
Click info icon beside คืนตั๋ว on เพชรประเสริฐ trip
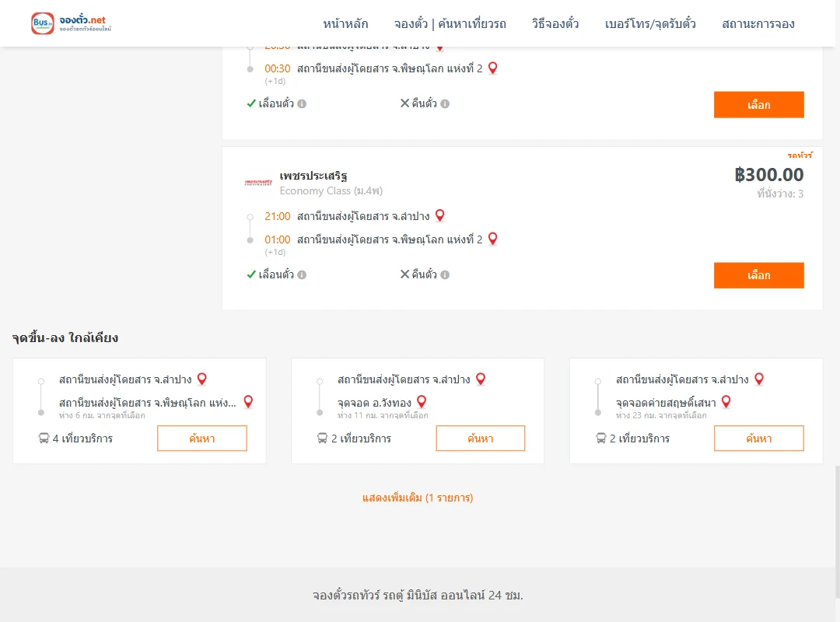[445, 274]
